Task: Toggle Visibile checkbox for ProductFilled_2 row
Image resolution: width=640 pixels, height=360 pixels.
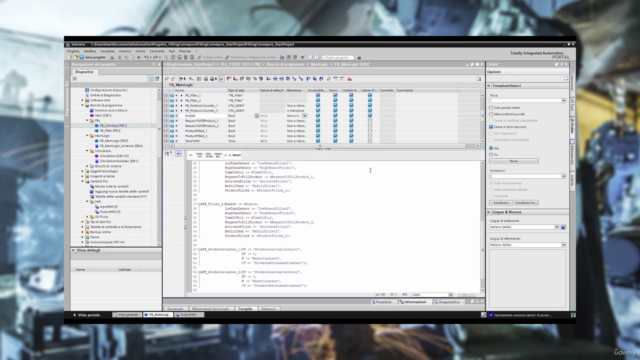Action: (x=351, y=136)
